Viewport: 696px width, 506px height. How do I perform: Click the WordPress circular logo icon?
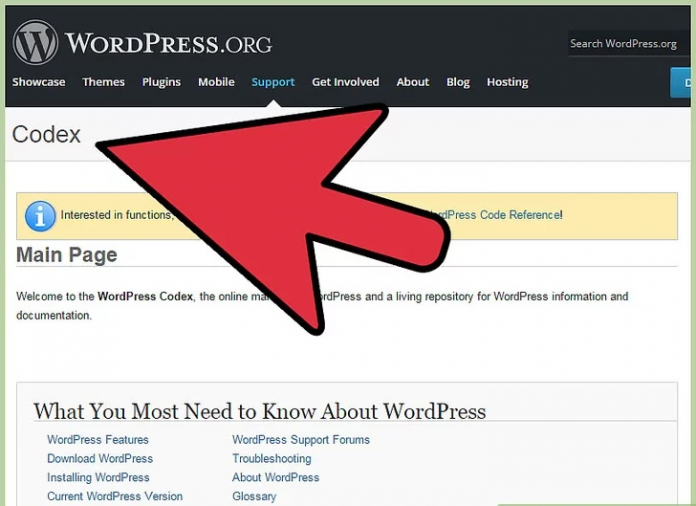click(x=35, y=43)
